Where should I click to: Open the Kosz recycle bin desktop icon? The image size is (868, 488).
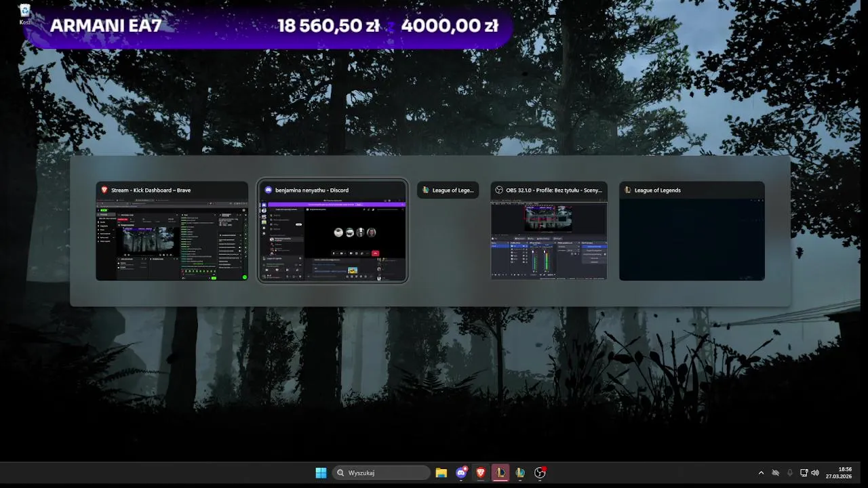point(25,14)
